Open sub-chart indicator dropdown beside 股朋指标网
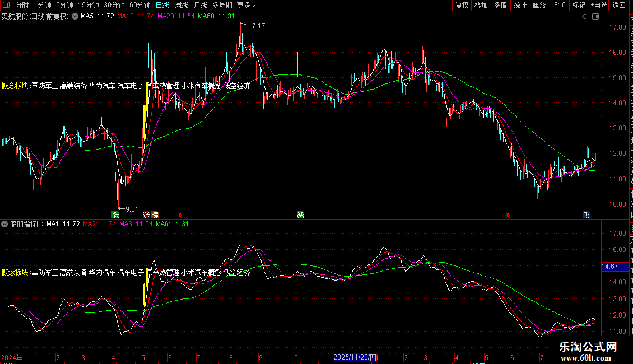The image size is (633, 364). [x=4, y=224]
